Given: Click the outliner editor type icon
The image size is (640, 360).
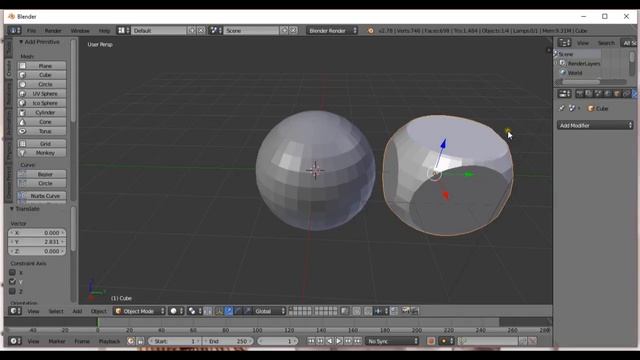Looking at the screenshot, I should [564, 43].
